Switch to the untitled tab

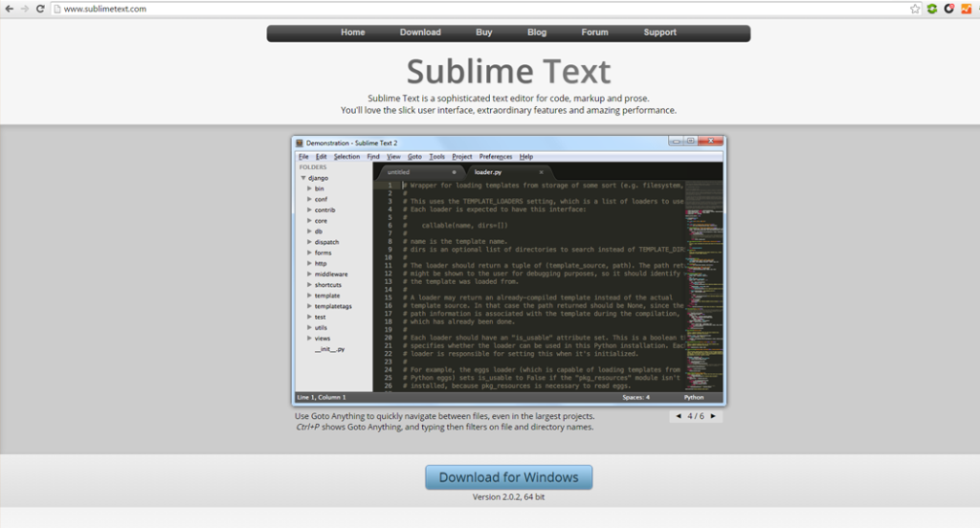pos(399,172)
